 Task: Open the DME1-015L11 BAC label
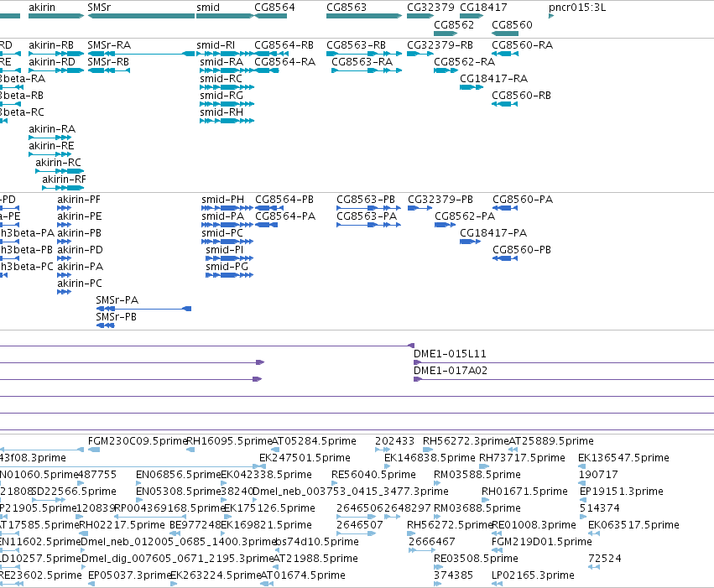[450, 354]
